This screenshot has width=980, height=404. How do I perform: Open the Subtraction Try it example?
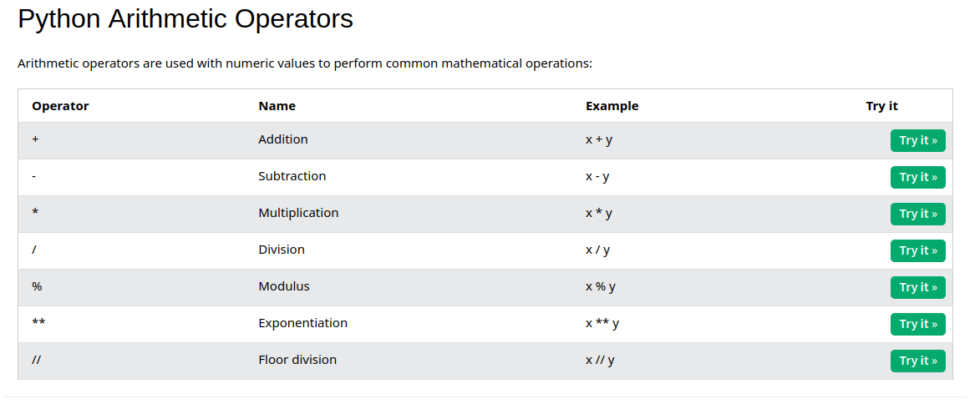[x=917, y=177]
